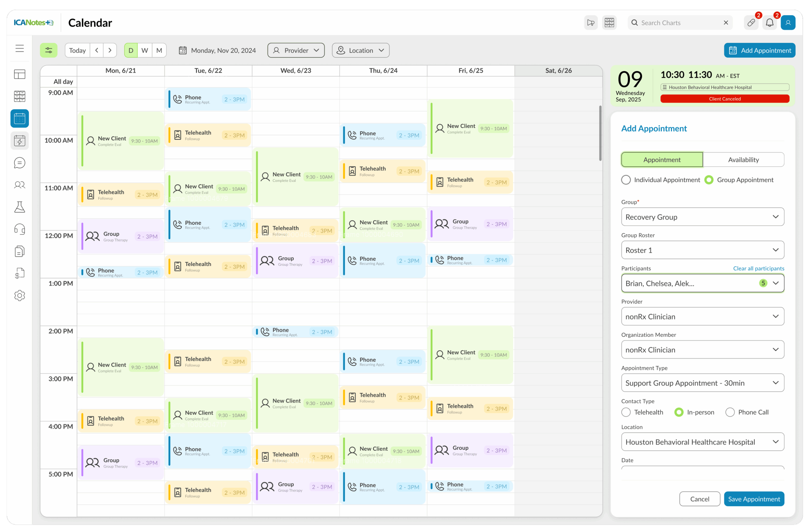Open the billing dollar sidebar icon

point(19,274)
